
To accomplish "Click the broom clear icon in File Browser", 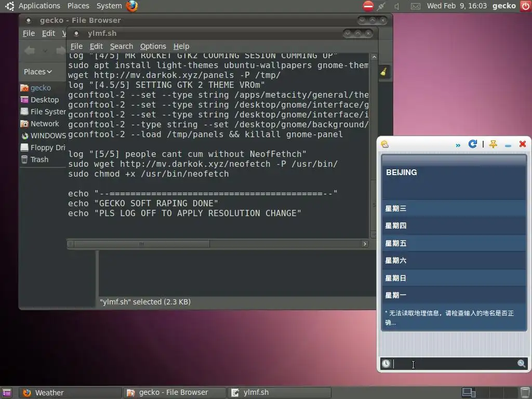I will 384,72.
